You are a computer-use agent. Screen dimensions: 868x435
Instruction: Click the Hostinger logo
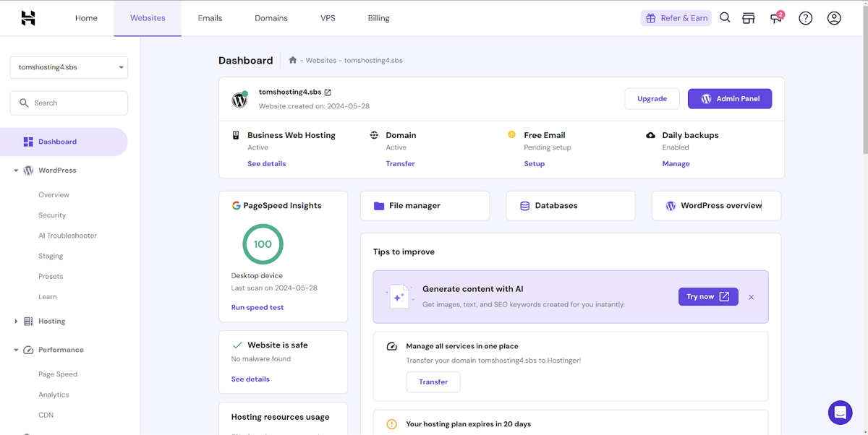click(x=28, y=17)
